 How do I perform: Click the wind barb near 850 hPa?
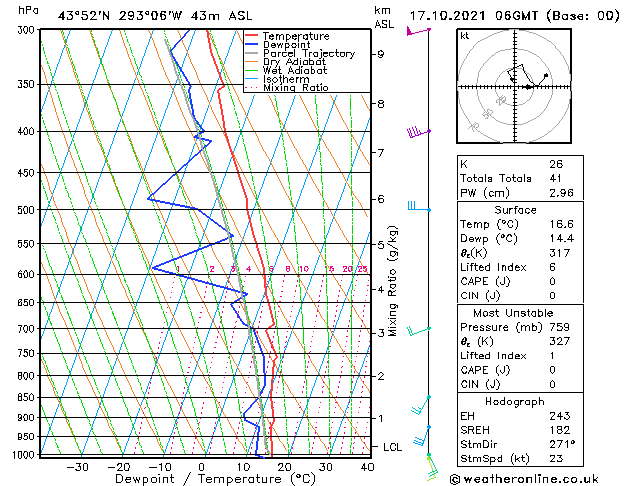coord(421,405)
